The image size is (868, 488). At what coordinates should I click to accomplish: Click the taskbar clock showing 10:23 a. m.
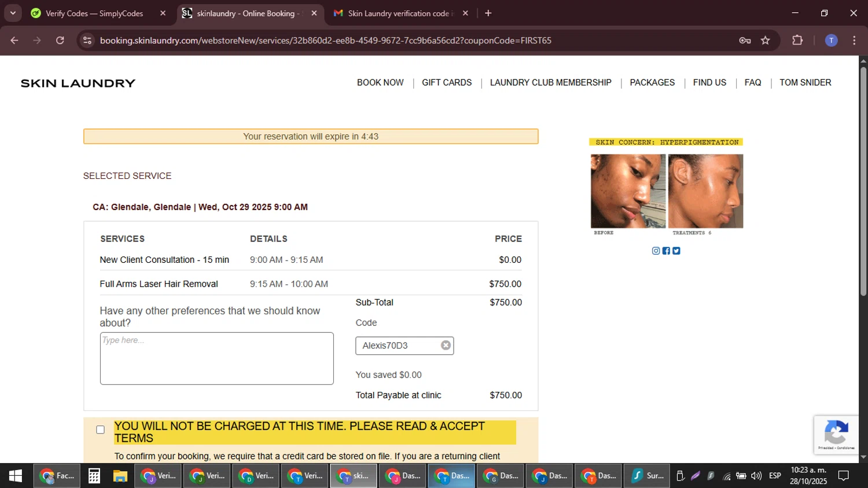[808, 476]
